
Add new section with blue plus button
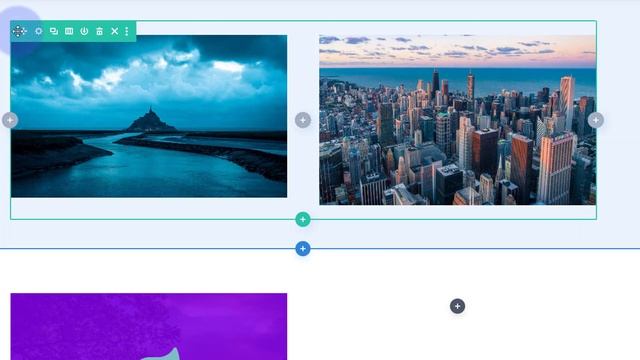303,249
